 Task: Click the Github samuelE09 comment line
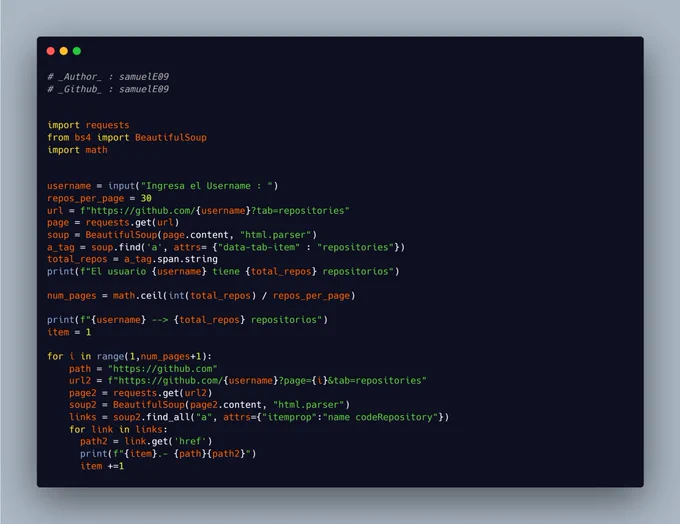pos(108,89)
